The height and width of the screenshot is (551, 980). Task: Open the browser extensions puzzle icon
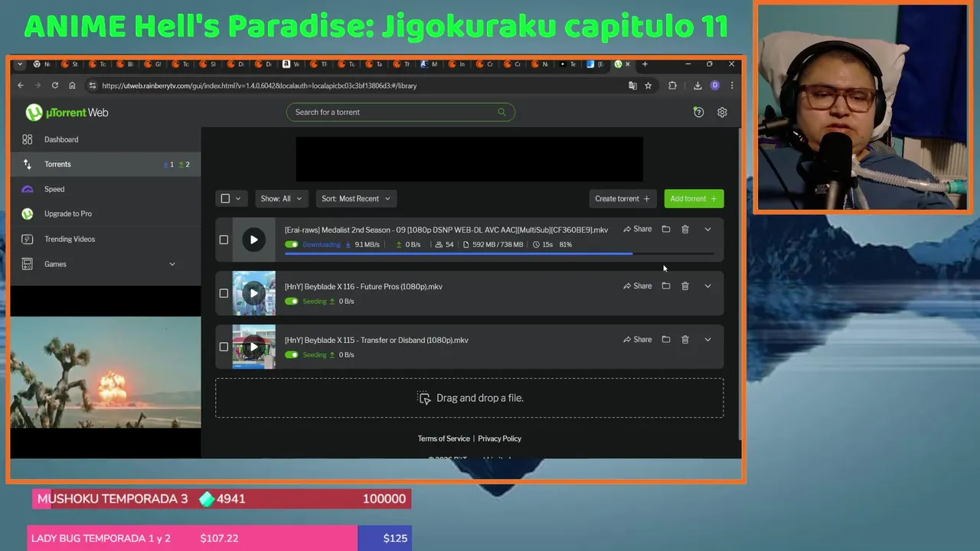coord(672,86)
